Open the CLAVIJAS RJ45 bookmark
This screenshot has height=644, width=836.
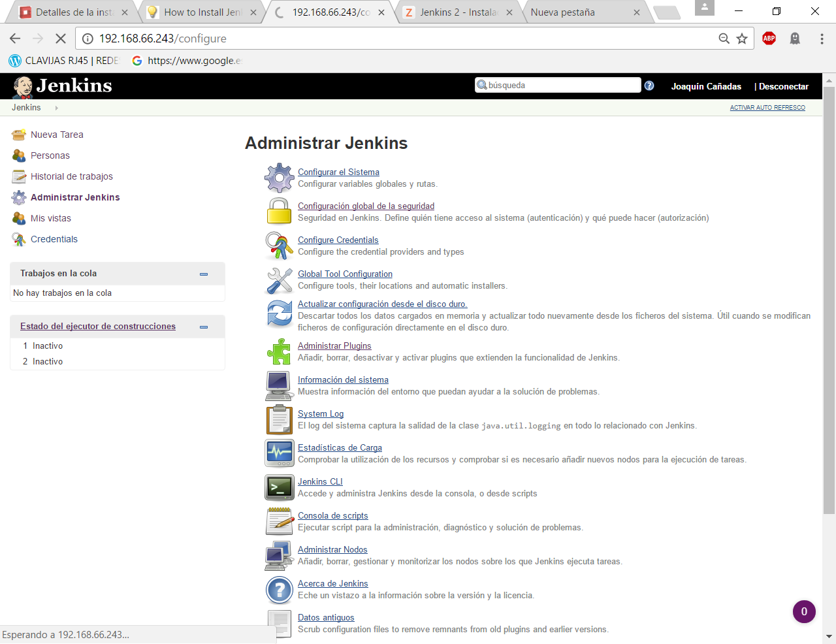[63, 60]
